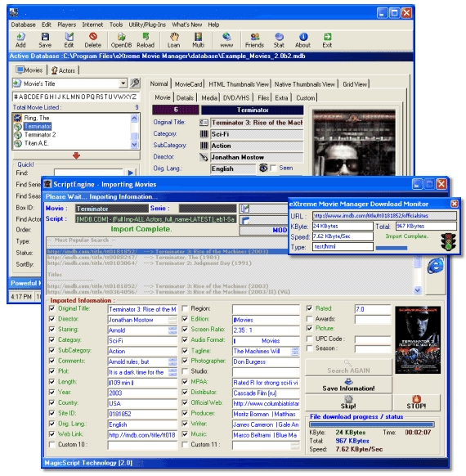Click the Save Information! button

(348, 385)
